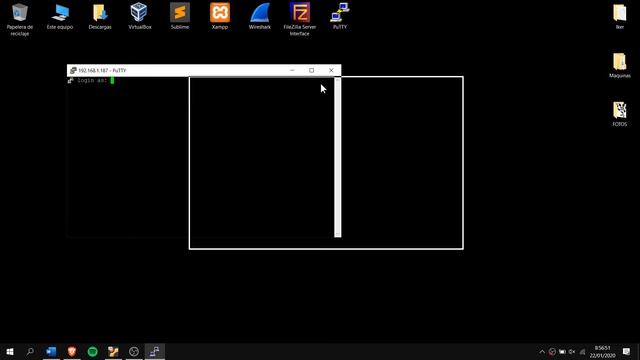Close the PuTTY session window
The image size is (640, 360).
point(331,70)
